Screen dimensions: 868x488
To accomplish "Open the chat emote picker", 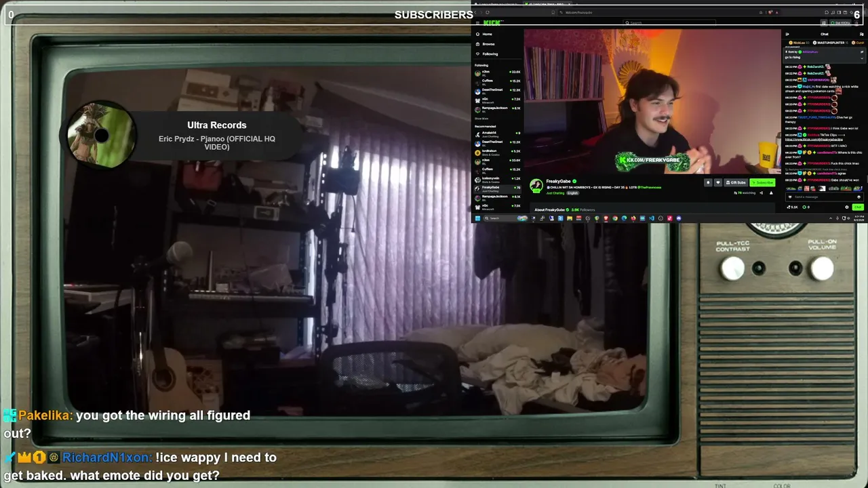I will 859,197.
